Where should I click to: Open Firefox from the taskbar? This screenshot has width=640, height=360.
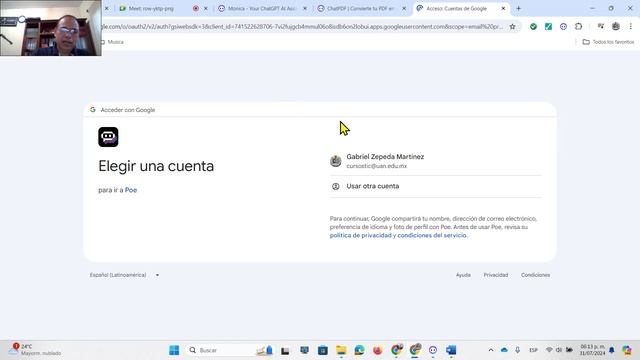[378, 350]
